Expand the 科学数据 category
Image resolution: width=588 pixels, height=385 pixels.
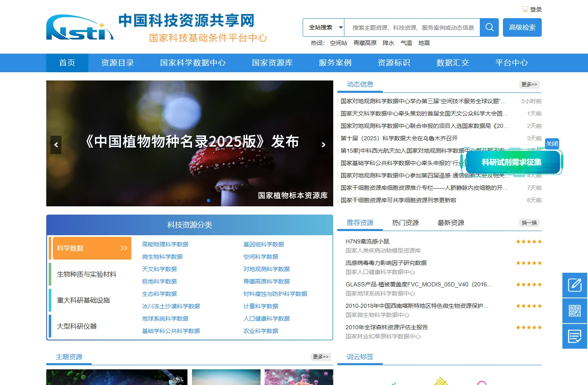(x=92, y=248)
